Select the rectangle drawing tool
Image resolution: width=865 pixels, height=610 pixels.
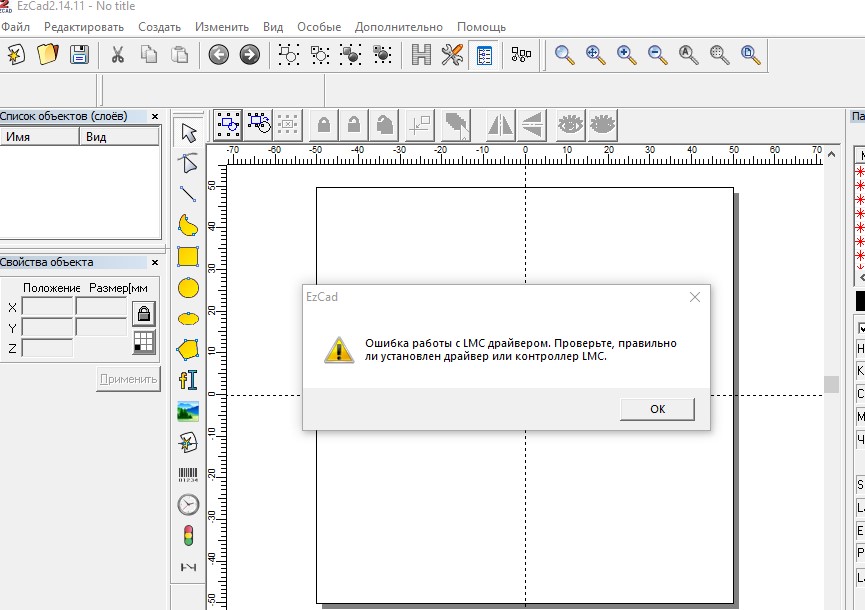pyautogui.click(x=188, y=257)
